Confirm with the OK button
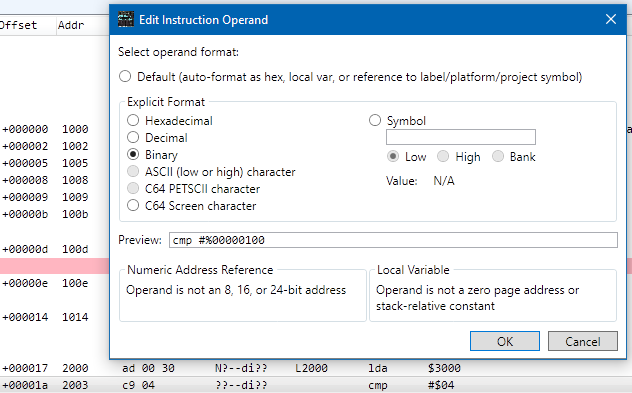Image resolution: width=632 pixels, height=393 pixels. pyautogui.click(x=505, y=341)
